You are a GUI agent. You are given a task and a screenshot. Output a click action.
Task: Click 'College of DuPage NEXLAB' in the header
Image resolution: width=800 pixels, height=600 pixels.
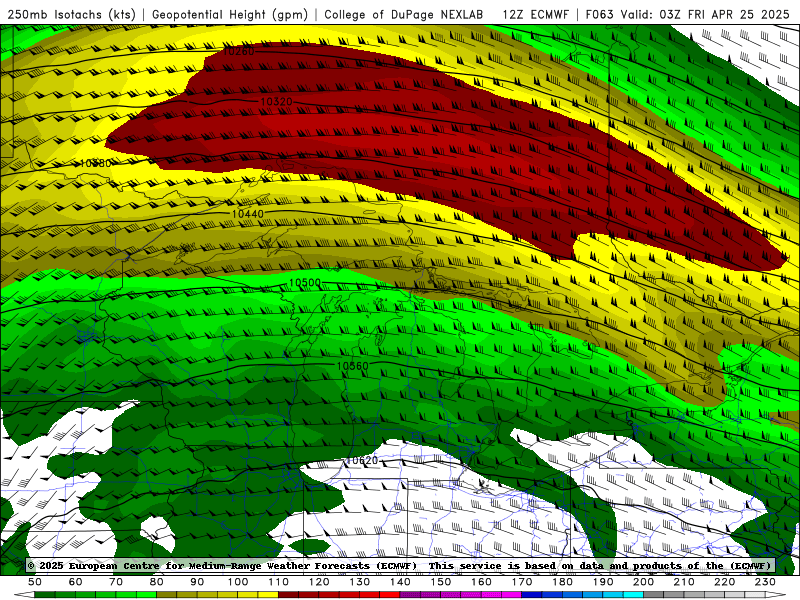(404, 14)
